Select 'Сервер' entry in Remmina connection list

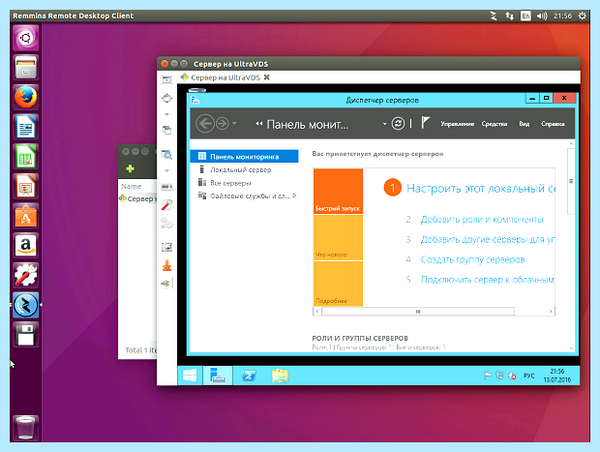coord(137,199)
